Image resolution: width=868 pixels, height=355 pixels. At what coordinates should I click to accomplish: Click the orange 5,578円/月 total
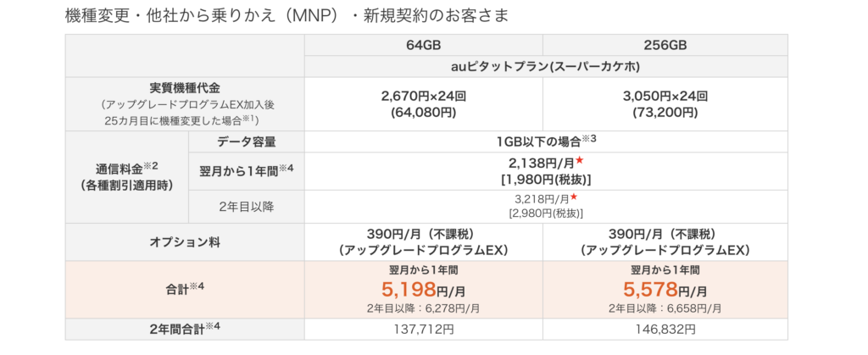[x=665, y=289]
